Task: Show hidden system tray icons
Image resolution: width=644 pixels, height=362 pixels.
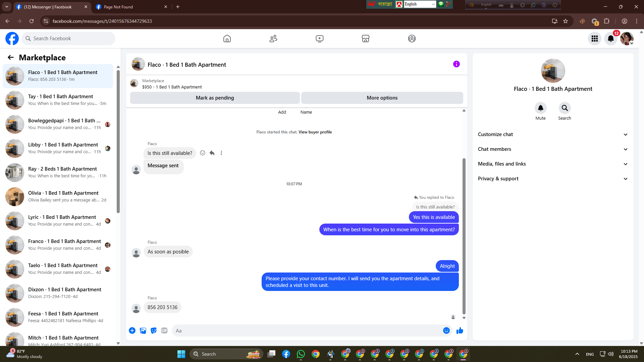Action: [x=577, y=354]
